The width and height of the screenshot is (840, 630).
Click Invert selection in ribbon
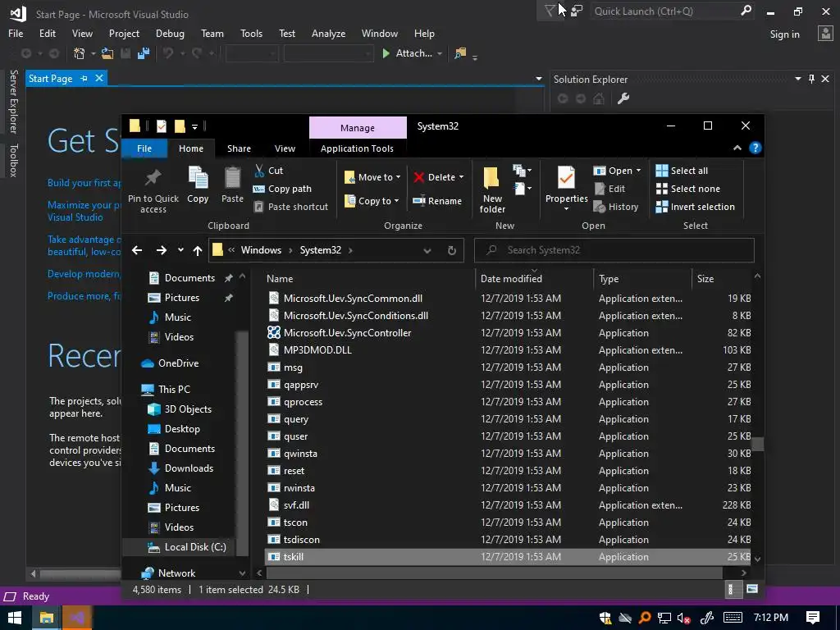pos(696,207)
